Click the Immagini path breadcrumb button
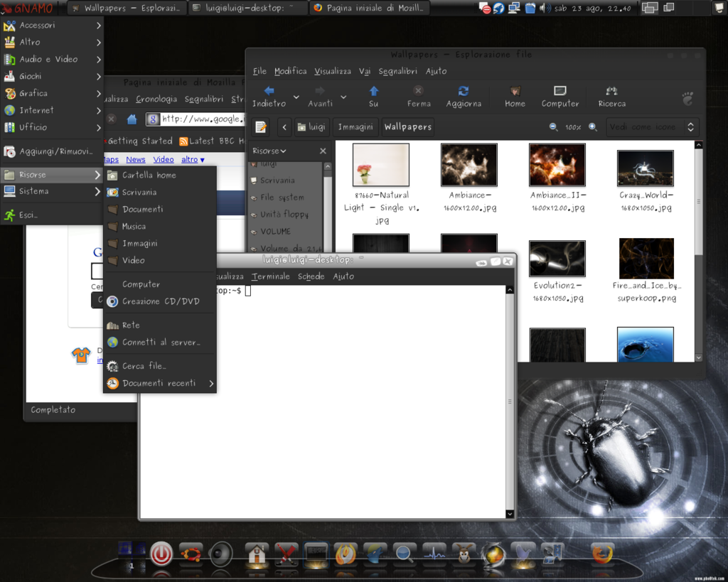Screen dimensions: 728x582 click(x=355, y=127)
